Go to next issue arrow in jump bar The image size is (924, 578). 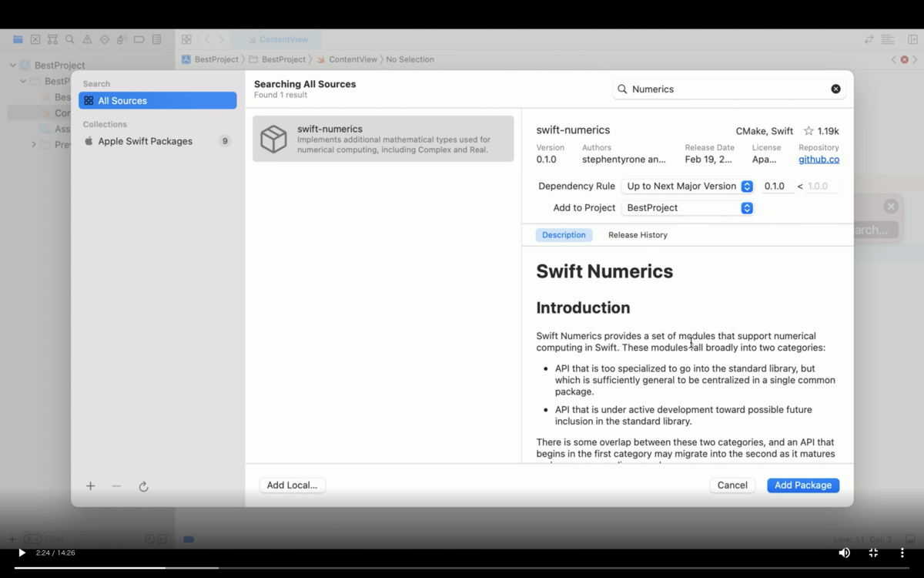point(915,59)
